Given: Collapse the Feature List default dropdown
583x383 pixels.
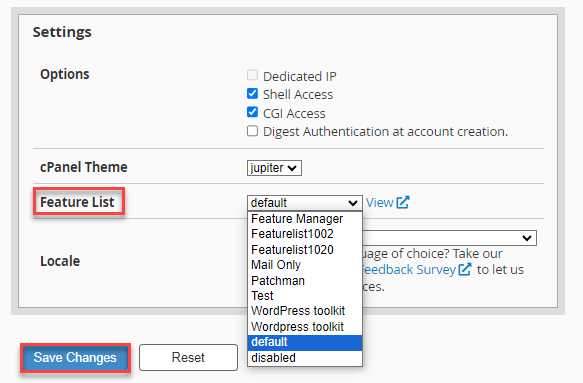Looking at the screenshot, I should coord(305,203).
